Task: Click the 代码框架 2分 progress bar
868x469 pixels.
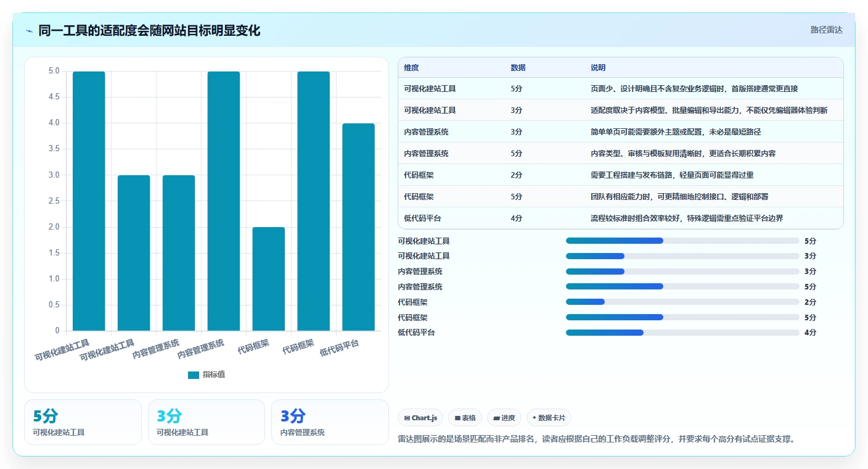Action: (682, 302)
